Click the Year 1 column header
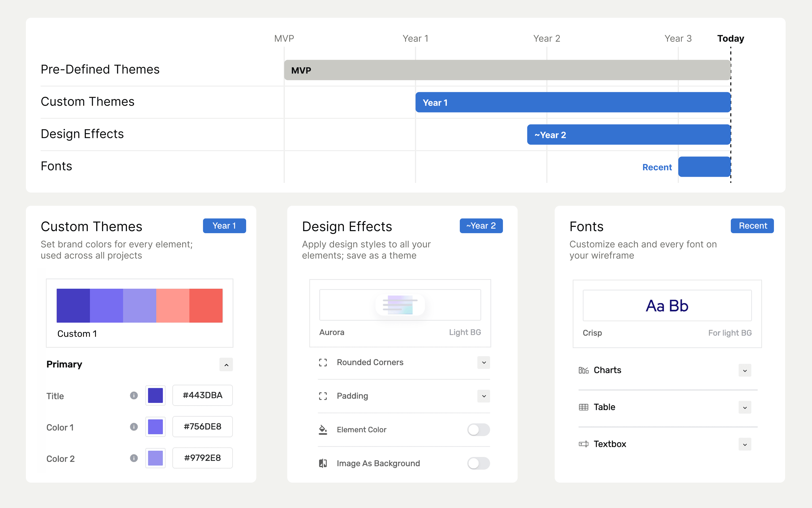The height and width of the screenshot is (508, 812). click(x=415, y=39)
